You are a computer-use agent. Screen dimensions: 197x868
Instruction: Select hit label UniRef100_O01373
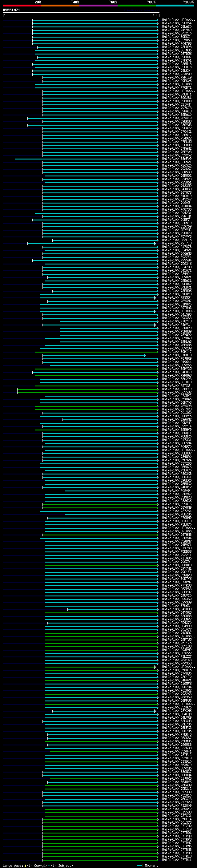tap(177, 822)
